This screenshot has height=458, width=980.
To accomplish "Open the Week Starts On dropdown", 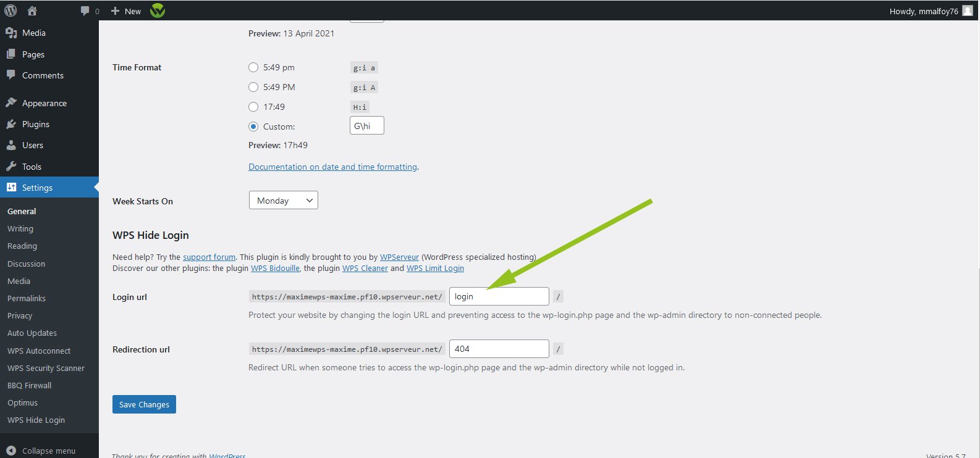I will tap(283, 201).
